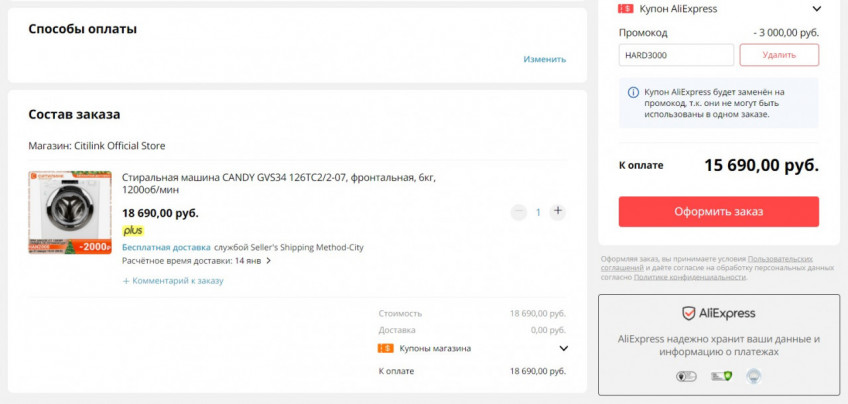Add a Комментарий к заказу

(x=173, y=281)
